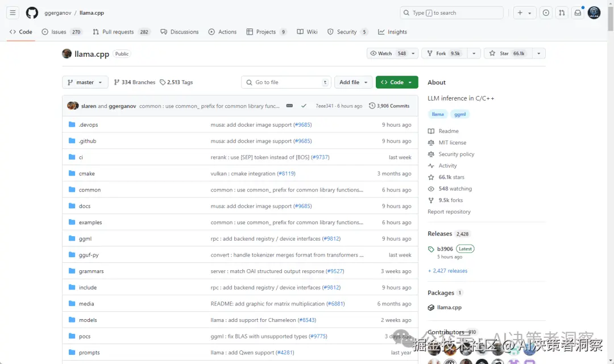Open pull request #8119 link

pos(286,174)
